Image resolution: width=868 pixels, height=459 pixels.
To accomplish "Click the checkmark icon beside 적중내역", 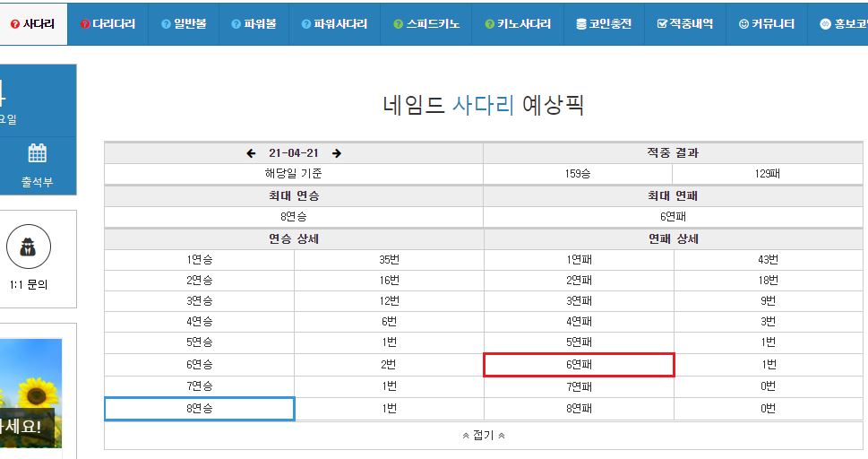I will coord(662,24).
